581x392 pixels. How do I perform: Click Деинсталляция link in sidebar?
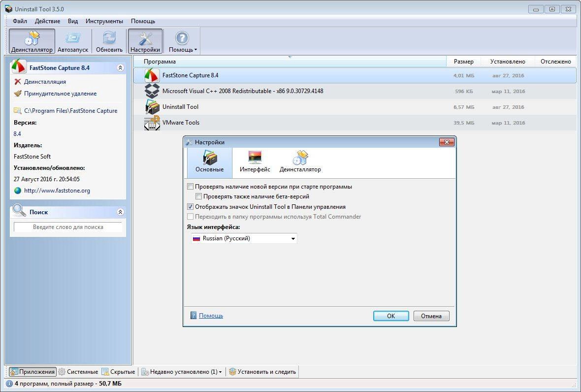pyautogui.click(x=45, y=82)
